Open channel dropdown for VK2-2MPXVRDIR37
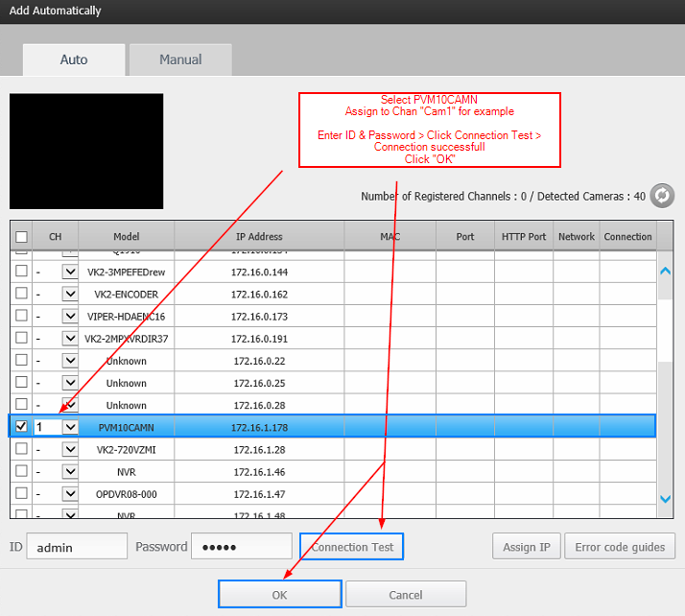Viewport: 685px width, 616px height. (70, 339)
